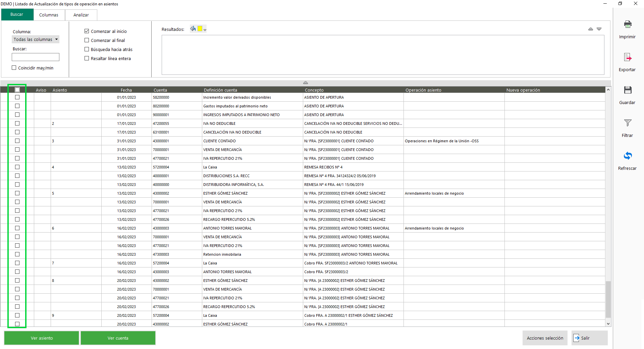This screenshot has width=644, height=349.
Task: Select 'Cobro FRA. A 23000002/1 ESTHER GÓMEZ SÁNCHEZ' cell
Action: pyautogui.click(x=353, y=315)
